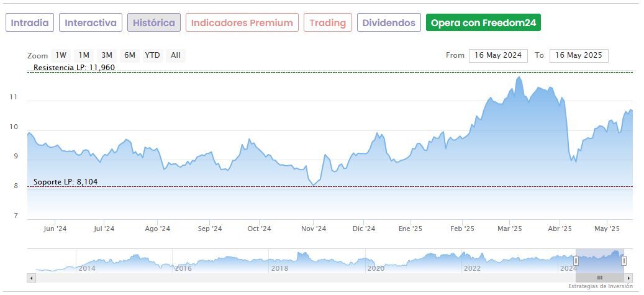Open the Dividendos tab

pos(389,23)
